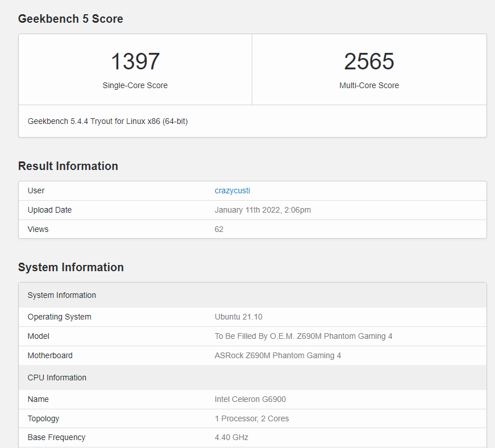
Task: Select the 4.40 GHz frequency value
Action: [231, 438]
